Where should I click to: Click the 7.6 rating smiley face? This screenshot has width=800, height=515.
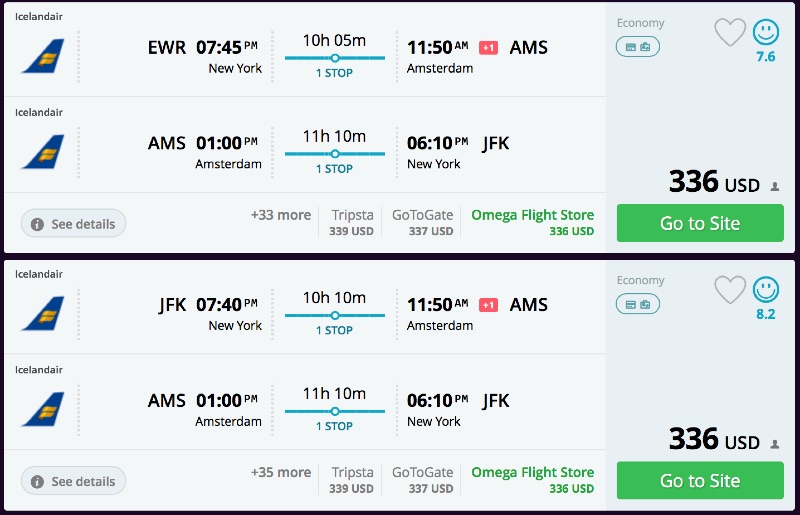(x=766, y=32)
